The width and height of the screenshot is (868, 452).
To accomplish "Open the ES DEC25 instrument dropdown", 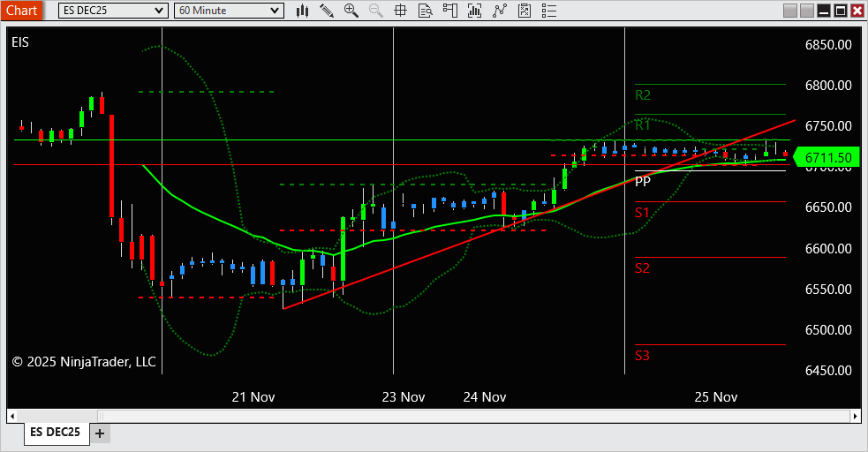I will (x=113, y=11).
